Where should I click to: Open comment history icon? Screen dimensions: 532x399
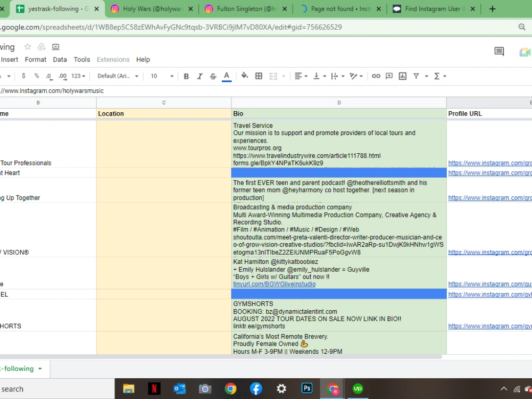tap(499, 51)
